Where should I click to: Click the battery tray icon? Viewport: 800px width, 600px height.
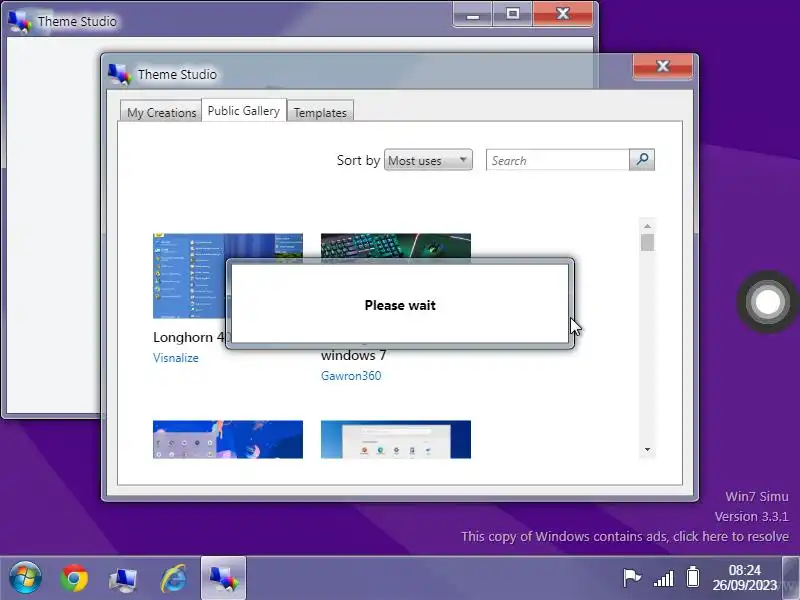pyautogui.click(x=693, y=577)
